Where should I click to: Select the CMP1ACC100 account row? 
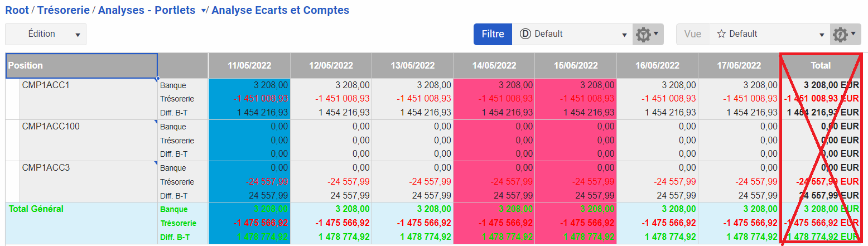50,127
